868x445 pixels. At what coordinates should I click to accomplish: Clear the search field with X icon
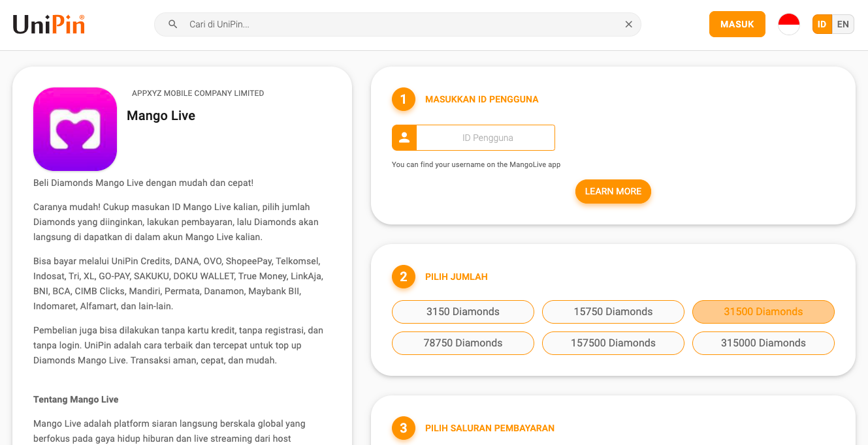pyautogui.click(x=628, y=24)
